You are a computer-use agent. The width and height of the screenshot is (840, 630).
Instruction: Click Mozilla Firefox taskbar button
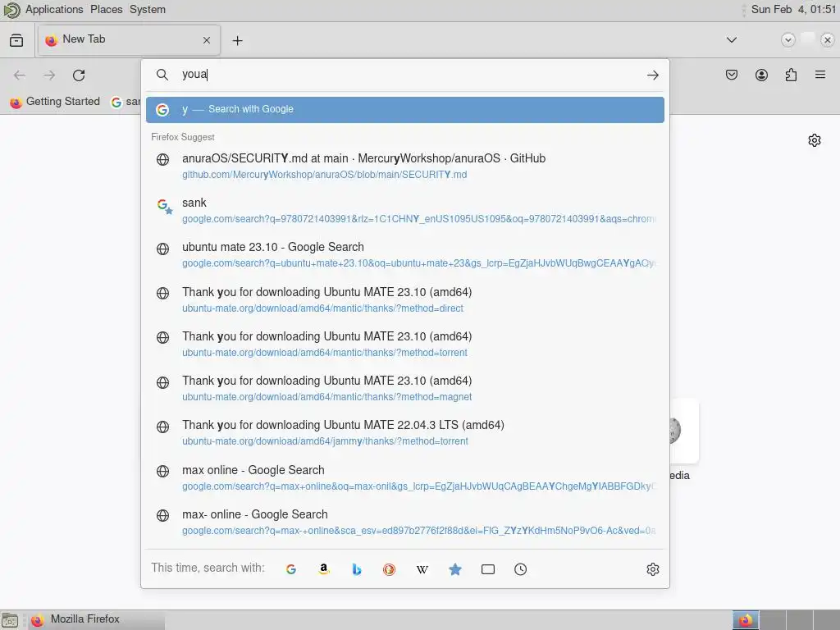(98, 620)
